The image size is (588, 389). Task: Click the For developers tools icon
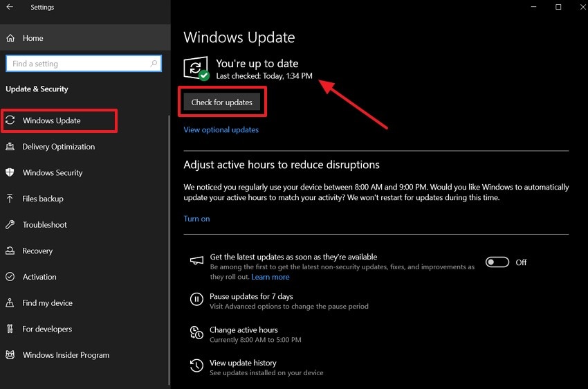click(10, 329)
